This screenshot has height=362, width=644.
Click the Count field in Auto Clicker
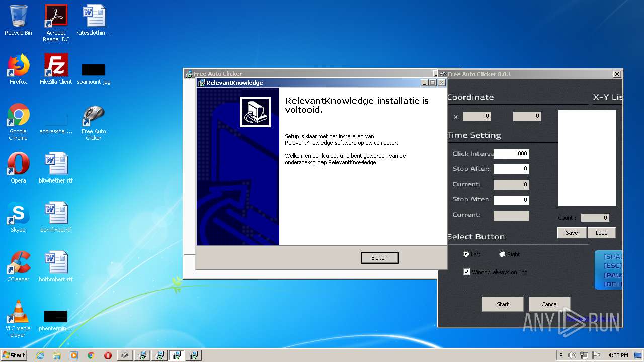(x=595, y=218)
